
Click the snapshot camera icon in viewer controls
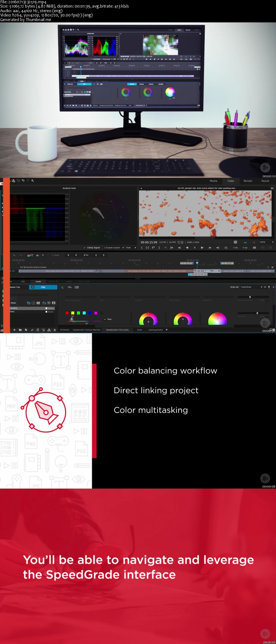(x=254, y=248)
